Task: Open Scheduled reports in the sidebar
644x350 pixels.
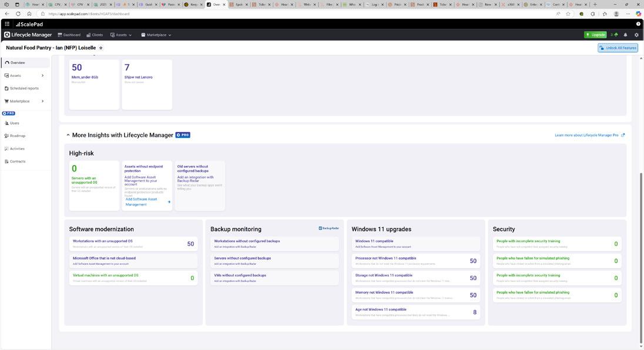Action: pyautogui.click(x=25, y=88)
